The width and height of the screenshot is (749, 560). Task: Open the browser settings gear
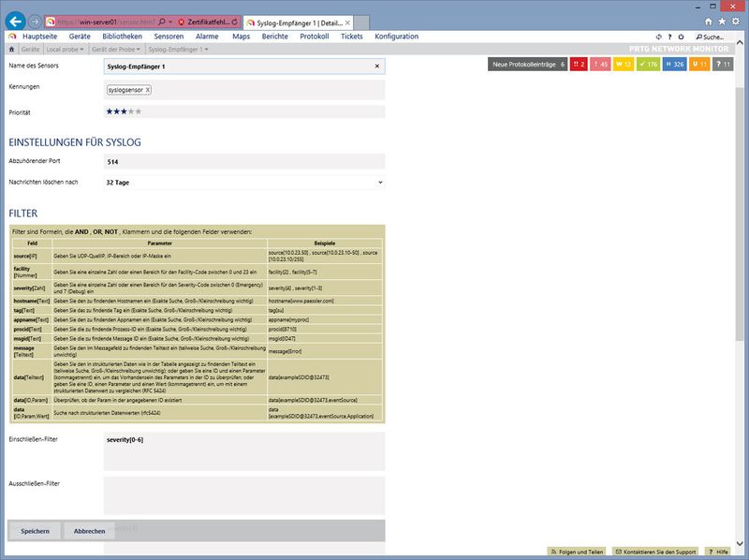click(x=736, y=22)
